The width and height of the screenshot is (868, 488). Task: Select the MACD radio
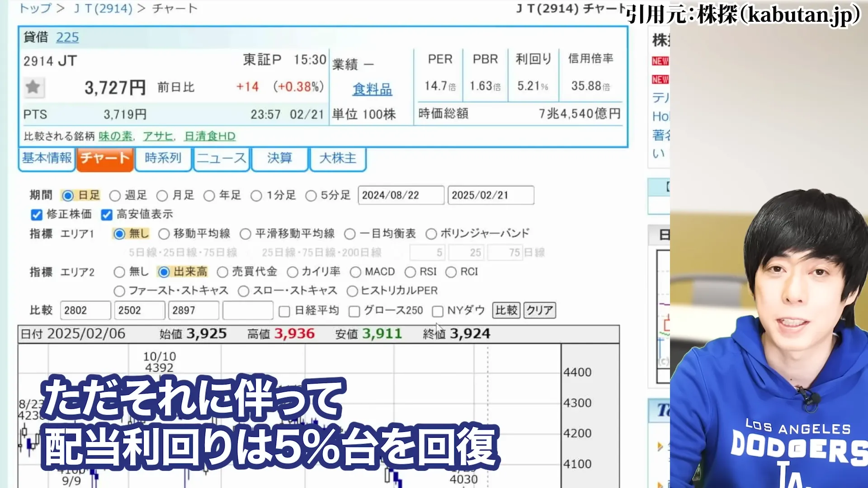click(x=356, y=272)
